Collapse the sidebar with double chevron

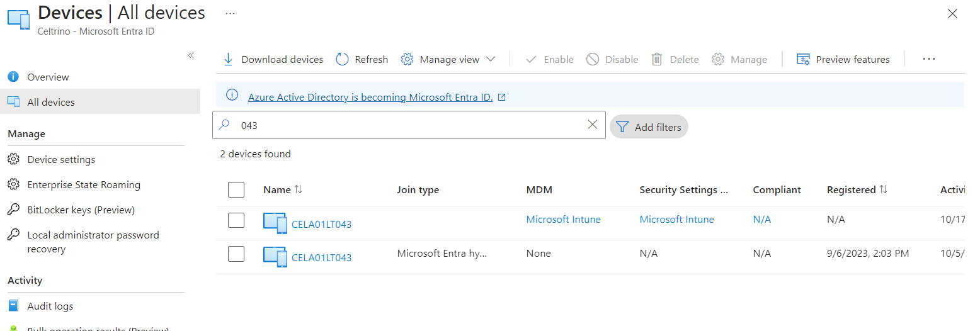(x=191, y=55)
